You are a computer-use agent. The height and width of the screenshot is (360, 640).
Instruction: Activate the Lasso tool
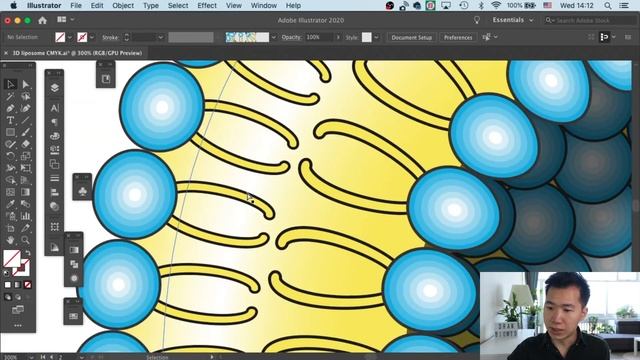[x=26, y=96]
